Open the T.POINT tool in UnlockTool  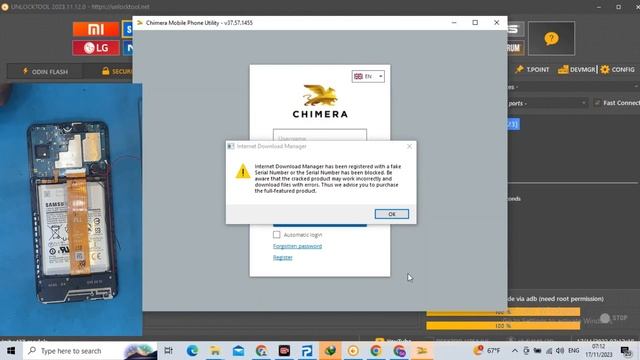pos(532,69)
